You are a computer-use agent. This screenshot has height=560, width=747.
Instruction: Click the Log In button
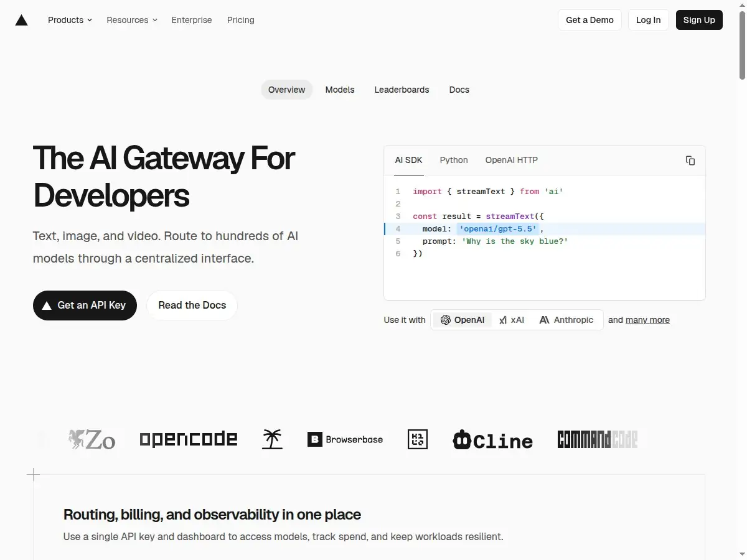click(x=649, y=20)
